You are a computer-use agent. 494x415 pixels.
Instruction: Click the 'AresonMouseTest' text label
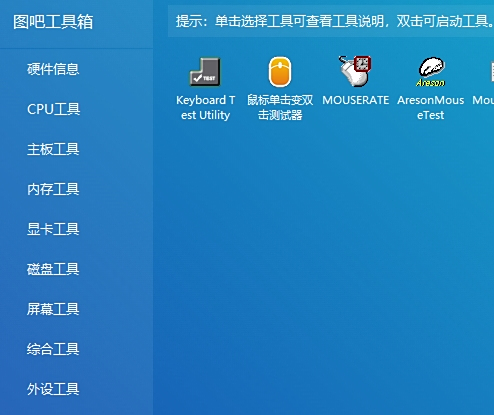pos(430,107)
